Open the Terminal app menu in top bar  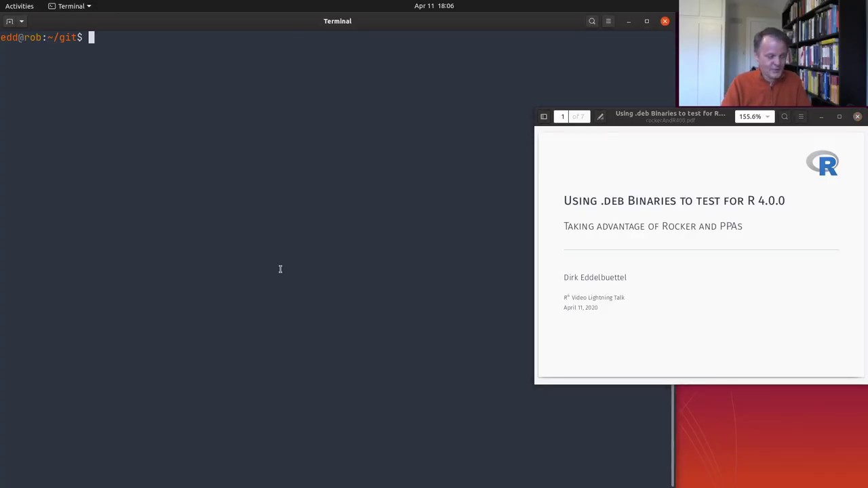tap(70, 6)
